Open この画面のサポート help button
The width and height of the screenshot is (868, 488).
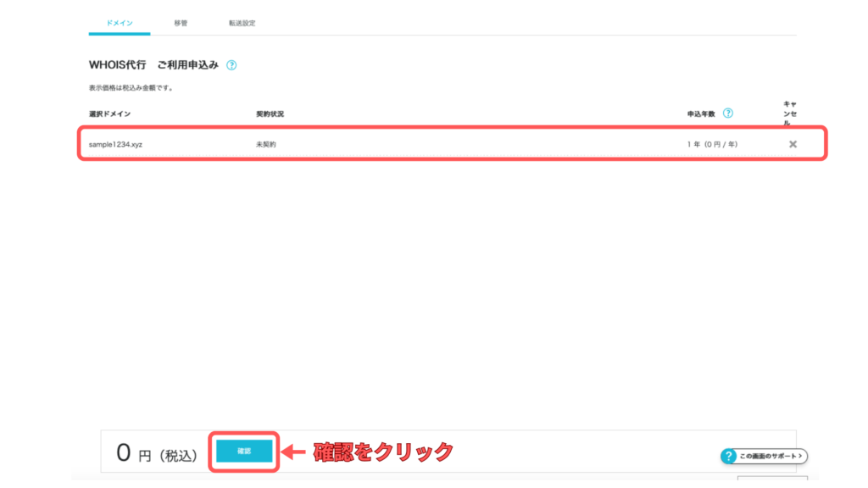pyautogui.click(x=768, y=456)
